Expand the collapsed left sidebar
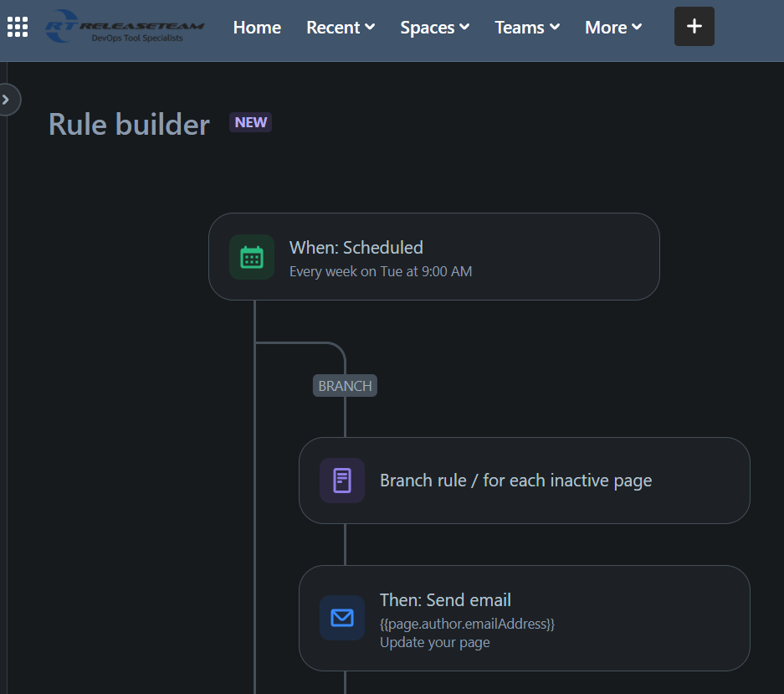Screen dimensions: 784x694 [x=7, y=100]
